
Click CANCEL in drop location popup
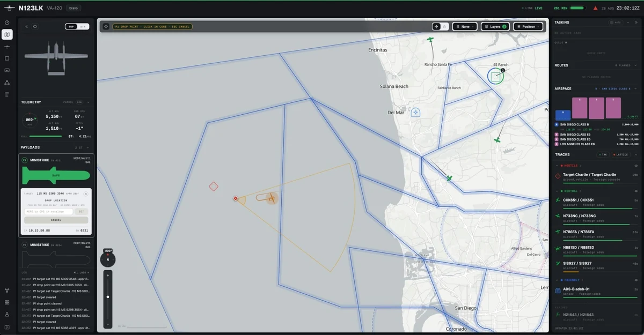click(x=56, y=220)
